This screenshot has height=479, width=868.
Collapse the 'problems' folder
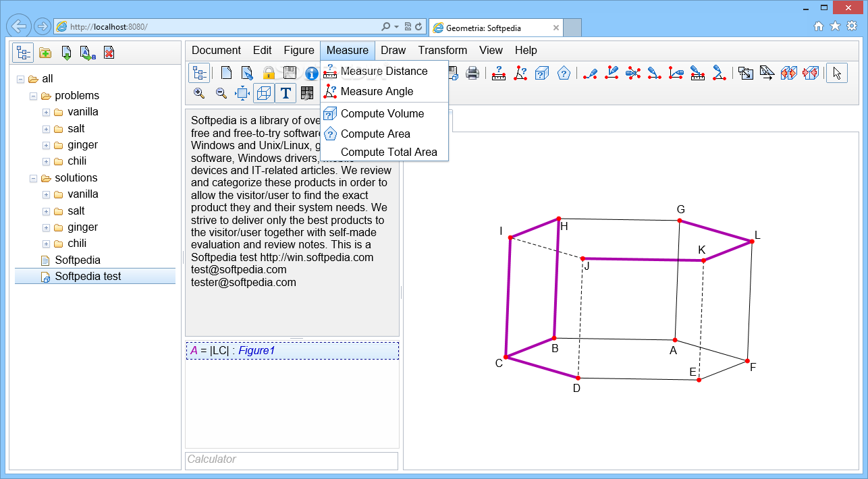33,96
